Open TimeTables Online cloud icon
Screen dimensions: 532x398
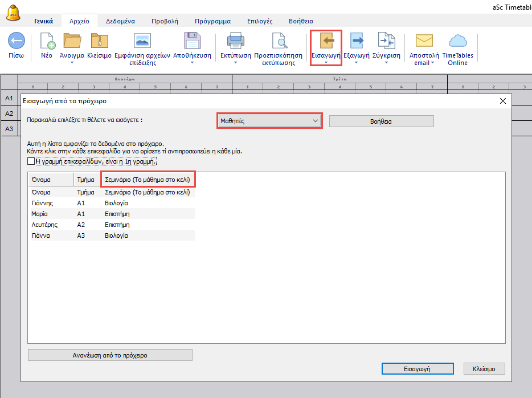click(x=457, y=42)
